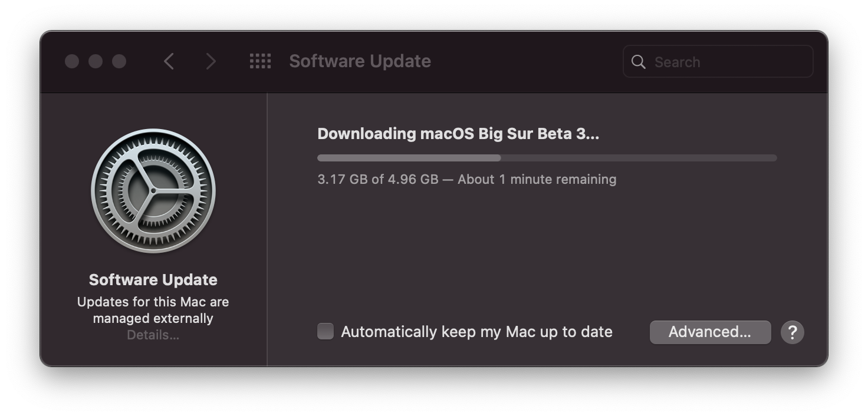Enable Automatically keep my Mac up to date
868x416 pixels.
pyautogui.click(x=325, y=332)
